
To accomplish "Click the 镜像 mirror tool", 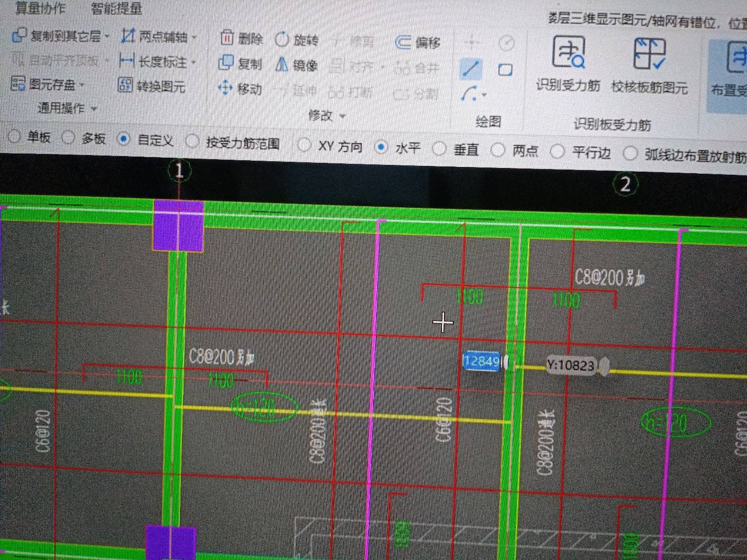I will 296,65.
